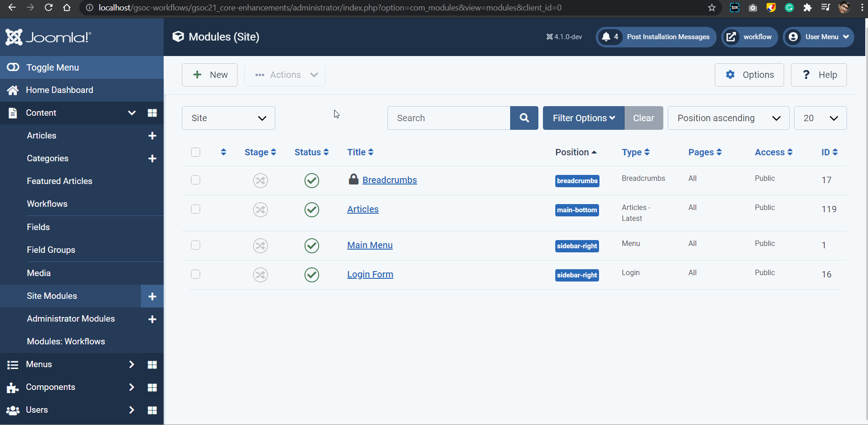This screenshot has width=868, height=425.
Task: Open the list limit 20 dropdown
Action: (821, 118)
